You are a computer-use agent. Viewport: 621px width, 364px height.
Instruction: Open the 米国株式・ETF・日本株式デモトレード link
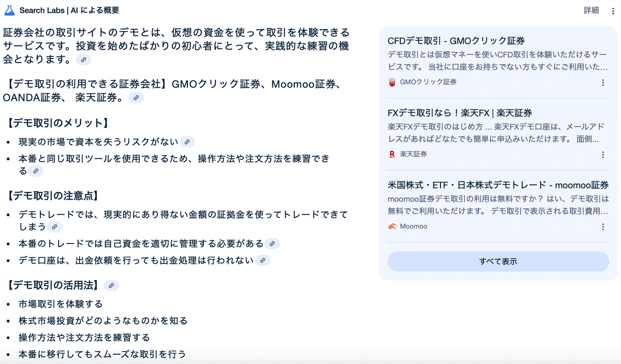498,185
